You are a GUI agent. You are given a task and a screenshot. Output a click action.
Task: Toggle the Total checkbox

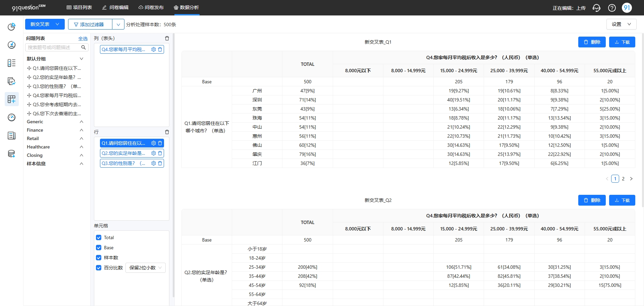click(99, 237)
